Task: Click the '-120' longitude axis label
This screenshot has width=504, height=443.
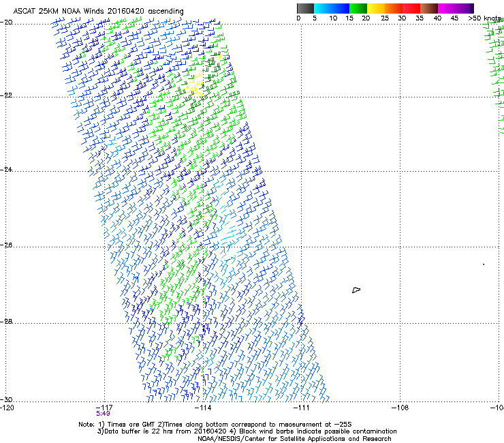Action: (x=7, y=408)
